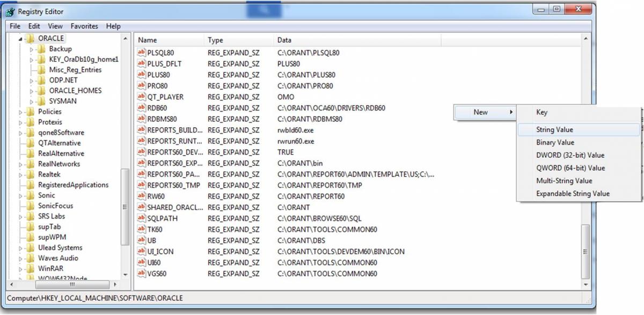Click the folder icon for ODP.NET
The height and width of the screenshot is (315, 644).
pyautogui.click(x=41, y=80)
